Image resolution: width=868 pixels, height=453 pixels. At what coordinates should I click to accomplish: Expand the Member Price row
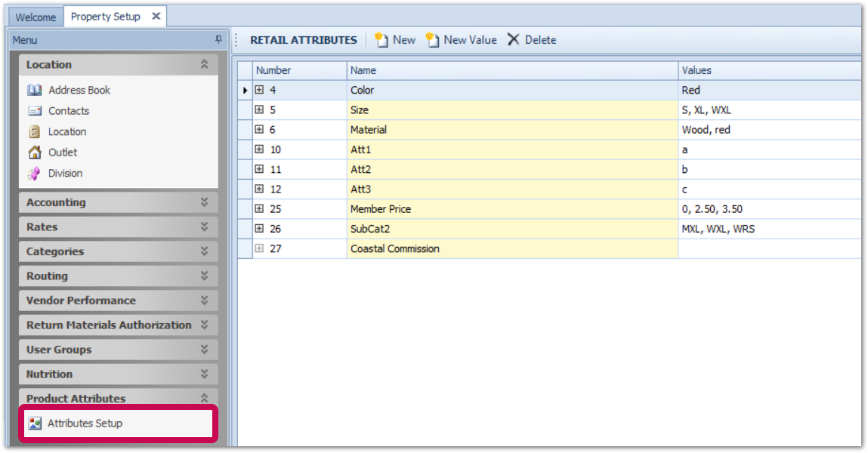pyautogui.click(x=259, y=208)
